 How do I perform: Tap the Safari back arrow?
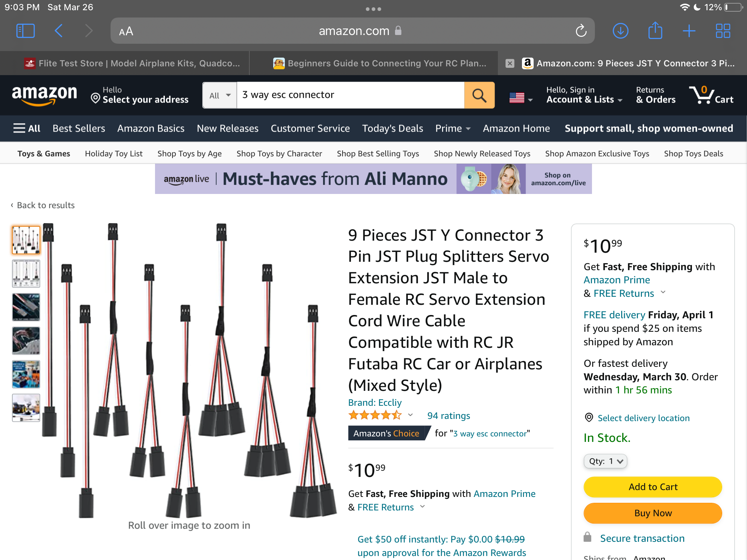click(x=59, y=31)
